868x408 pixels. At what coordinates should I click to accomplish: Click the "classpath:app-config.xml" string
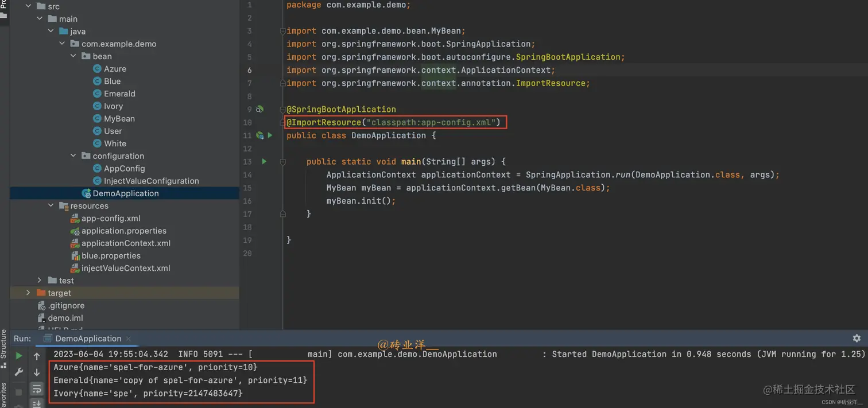coord(431,122)
